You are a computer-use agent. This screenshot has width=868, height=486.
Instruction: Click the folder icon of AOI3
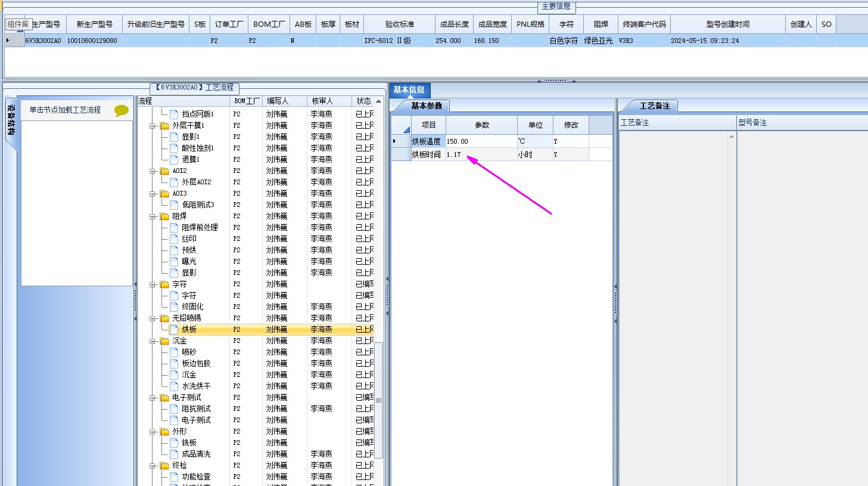164,193
